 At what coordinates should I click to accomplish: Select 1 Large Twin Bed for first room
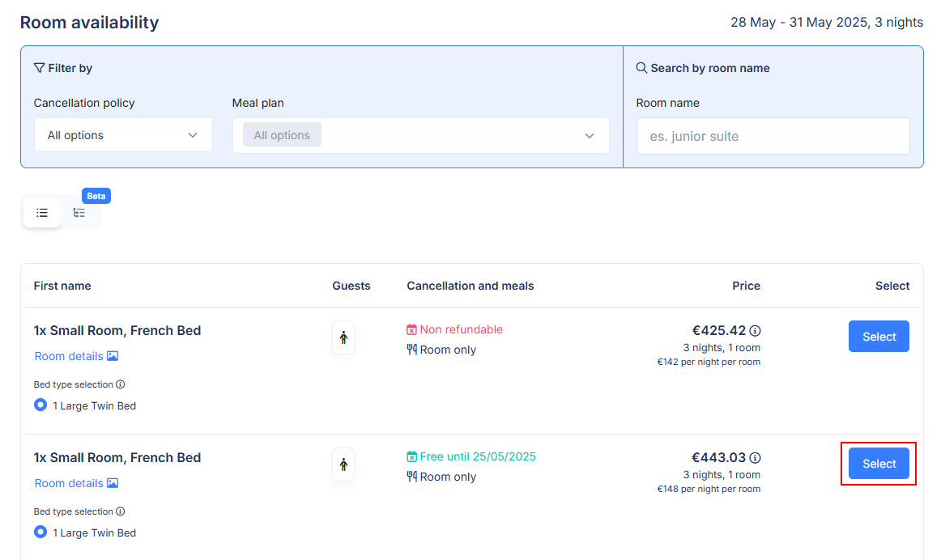click(40, 405)
